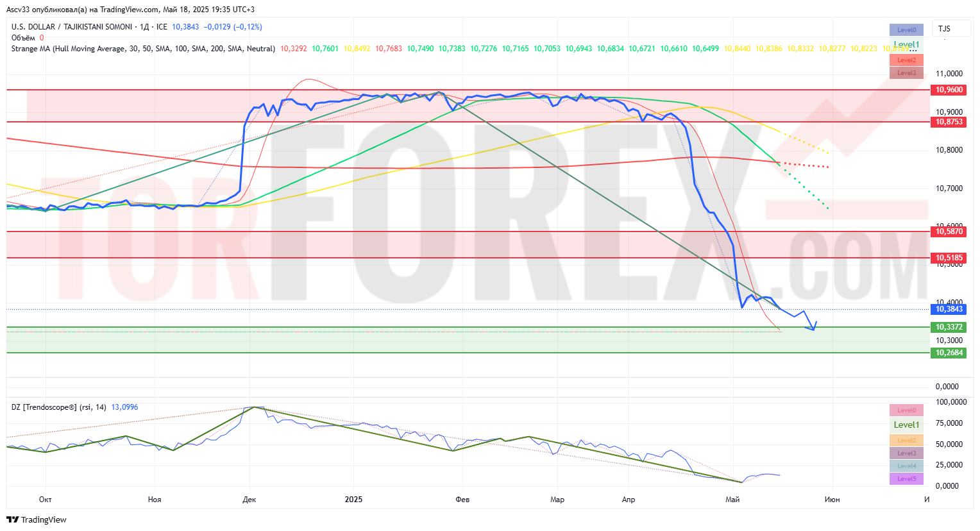
Task: Open the TJS currency selector
Action: pyautogui.click(x=944, y=29)
